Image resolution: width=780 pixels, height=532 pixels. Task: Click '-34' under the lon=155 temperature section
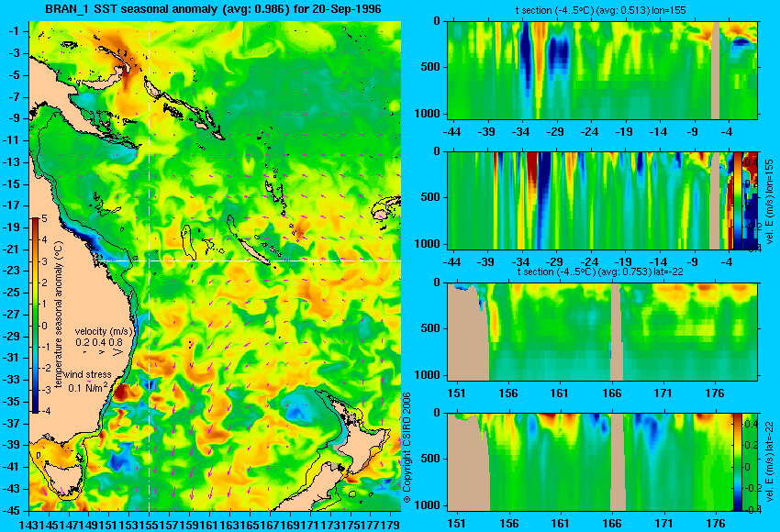click(520, 132)
